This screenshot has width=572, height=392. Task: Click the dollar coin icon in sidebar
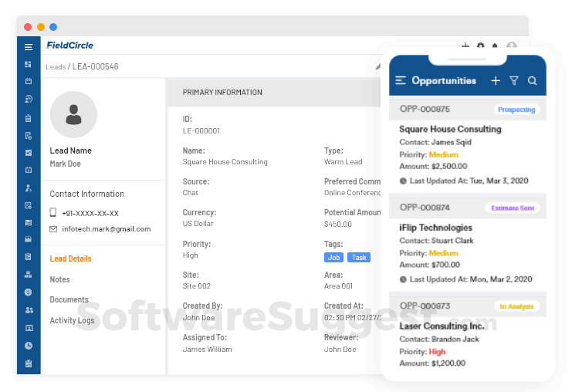(x=29, y=292)
